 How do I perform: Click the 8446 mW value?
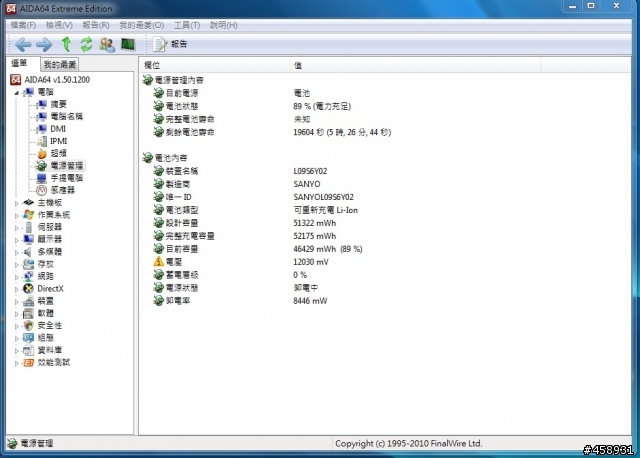coord(310,301)
